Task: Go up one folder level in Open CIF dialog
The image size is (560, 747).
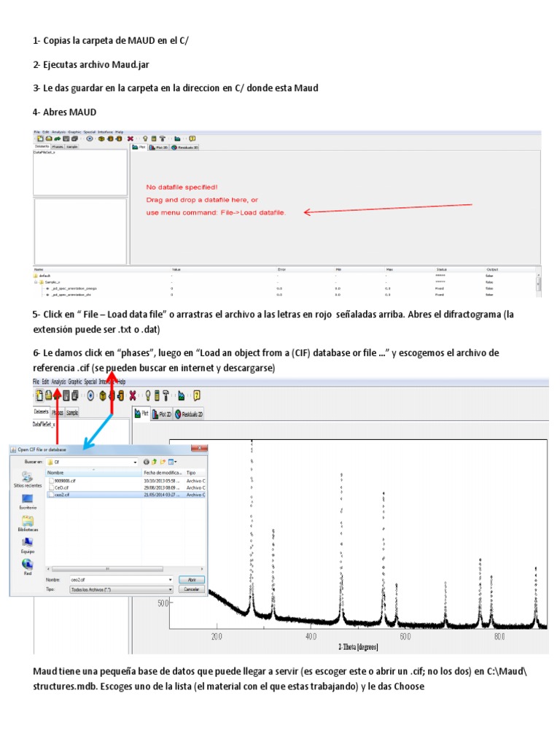Action: (155, 462)
